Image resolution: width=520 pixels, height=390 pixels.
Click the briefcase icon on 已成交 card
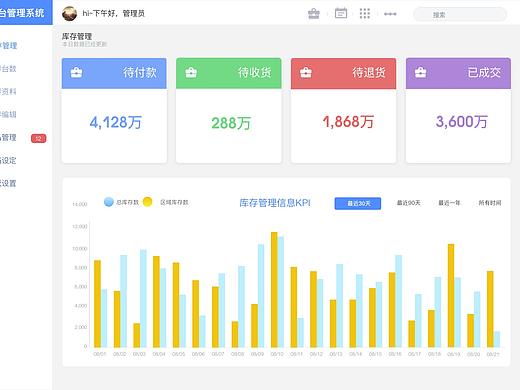[x=420, y=72]
